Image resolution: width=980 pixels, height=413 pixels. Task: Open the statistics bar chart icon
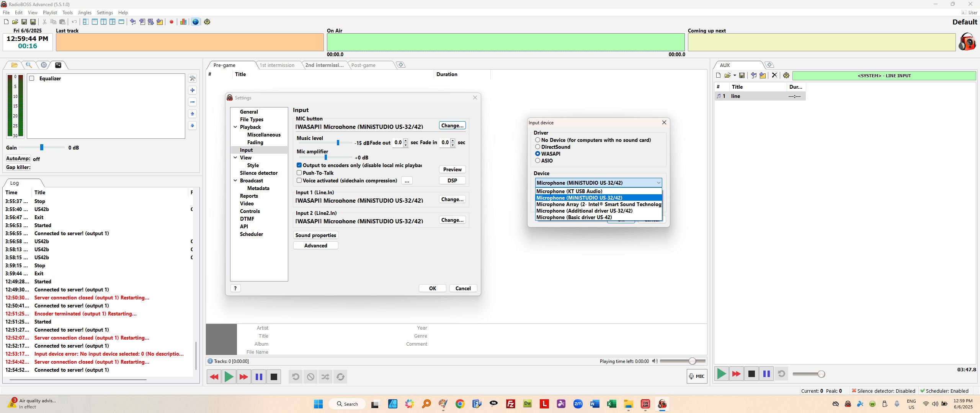pos(183,22)
